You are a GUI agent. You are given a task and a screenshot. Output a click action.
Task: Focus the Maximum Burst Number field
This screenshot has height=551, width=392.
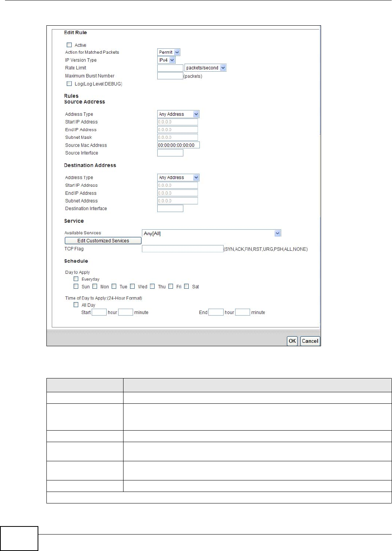170,76
